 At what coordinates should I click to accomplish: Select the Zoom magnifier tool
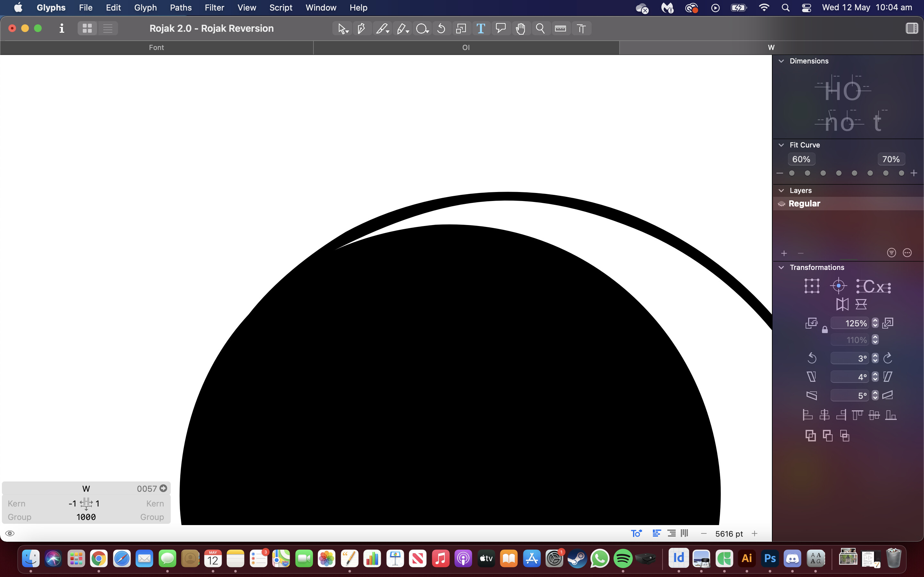click(540, 28)
